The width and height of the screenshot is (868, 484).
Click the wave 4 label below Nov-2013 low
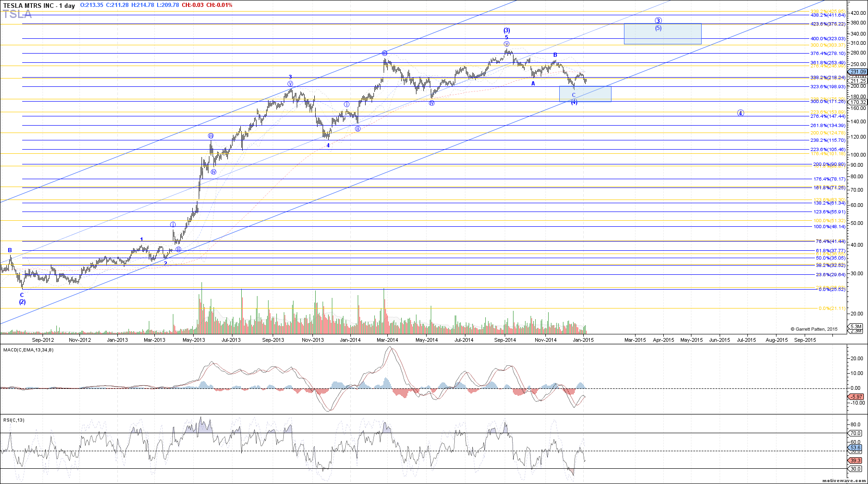328,145
